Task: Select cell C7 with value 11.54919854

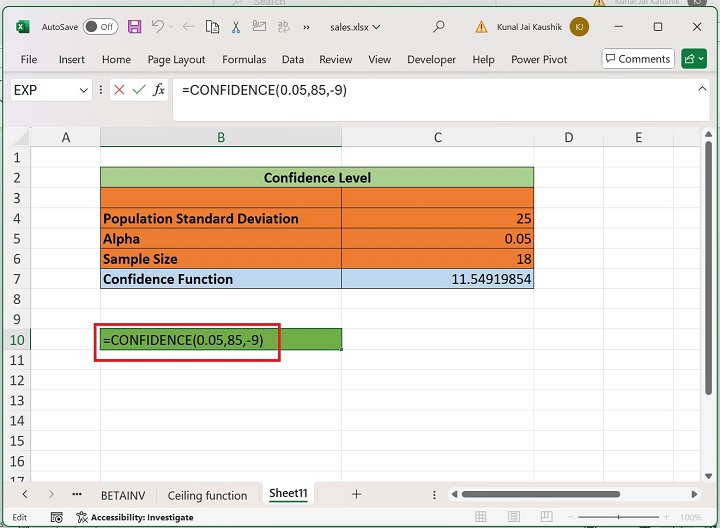Action: [437, 279]
